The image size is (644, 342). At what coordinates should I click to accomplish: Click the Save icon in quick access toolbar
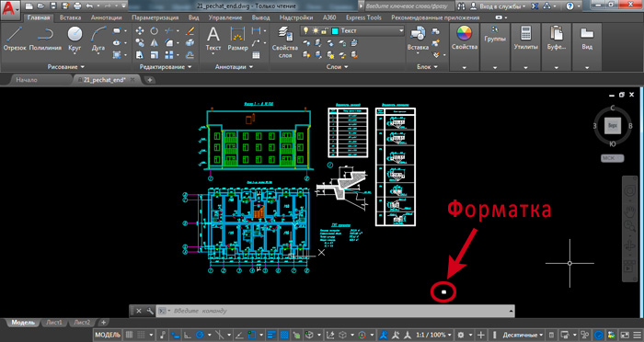click(52, 6)
